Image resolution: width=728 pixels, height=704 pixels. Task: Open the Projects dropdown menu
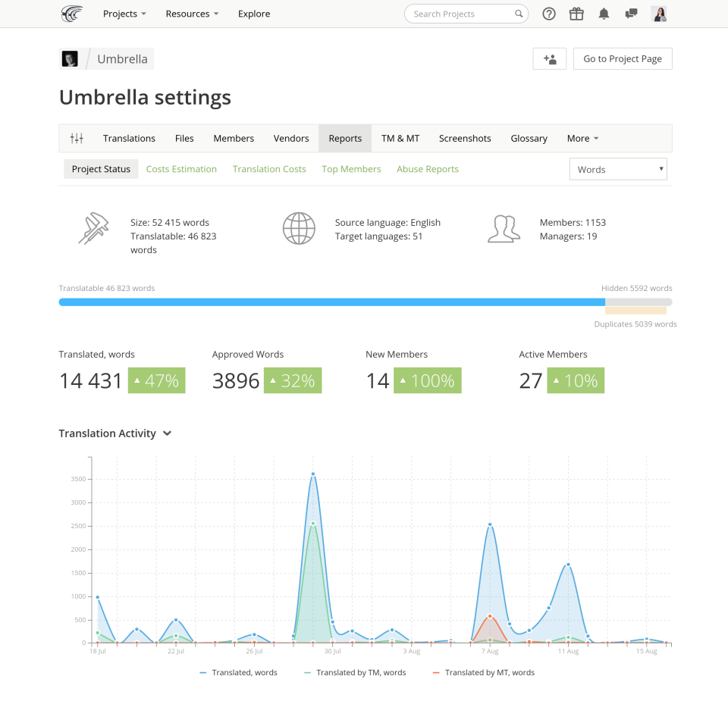(124, 14)
